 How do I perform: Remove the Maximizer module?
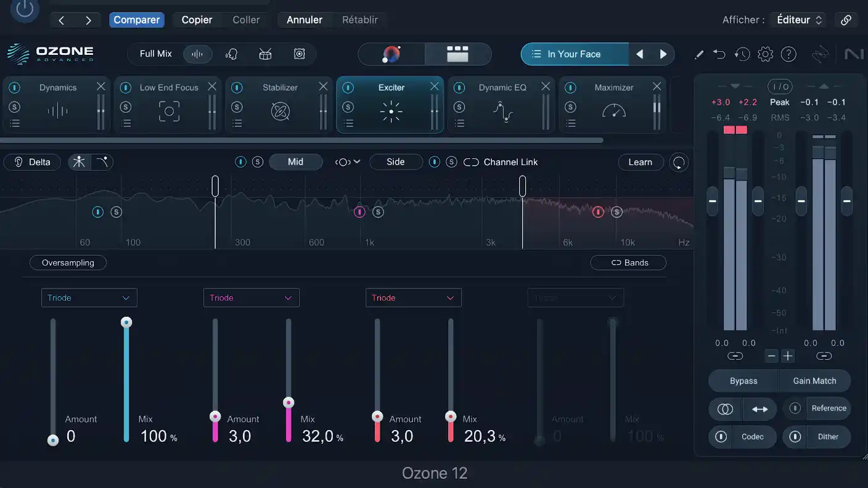(x=657, y=86)
